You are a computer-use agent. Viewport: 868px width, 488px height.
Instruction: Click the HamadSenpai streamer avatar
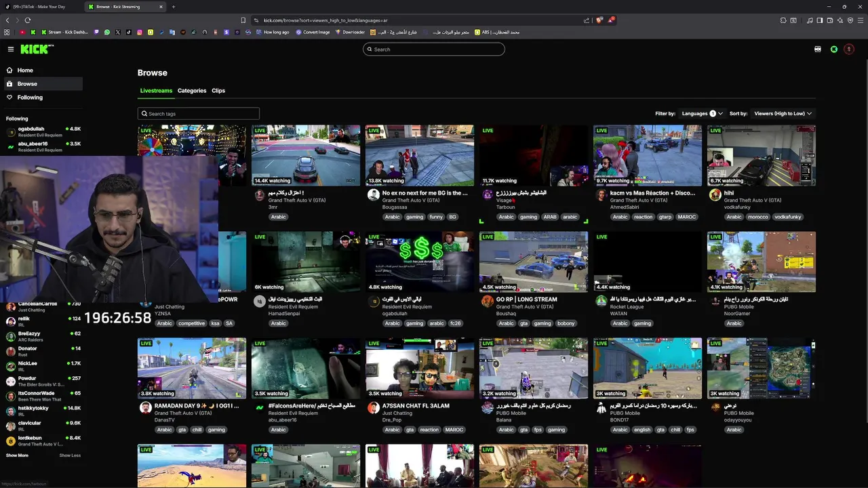pos(259,302)
